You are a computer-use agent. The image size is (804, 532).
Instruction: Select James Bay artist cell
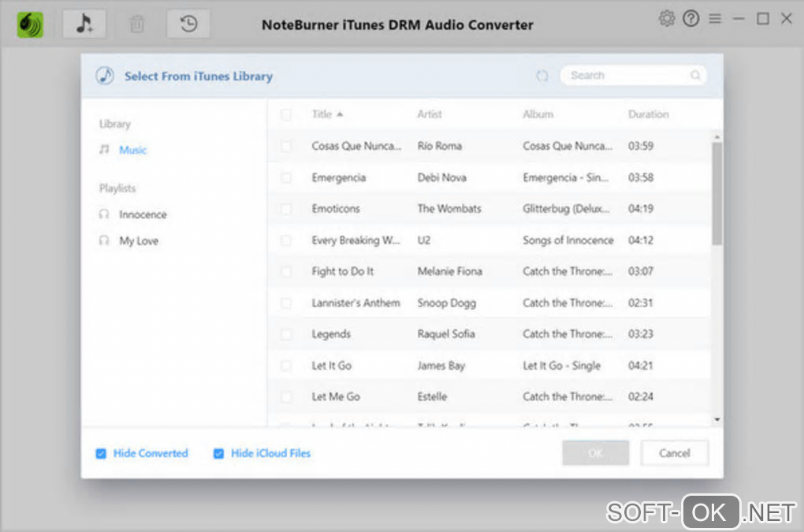[441, 366]
